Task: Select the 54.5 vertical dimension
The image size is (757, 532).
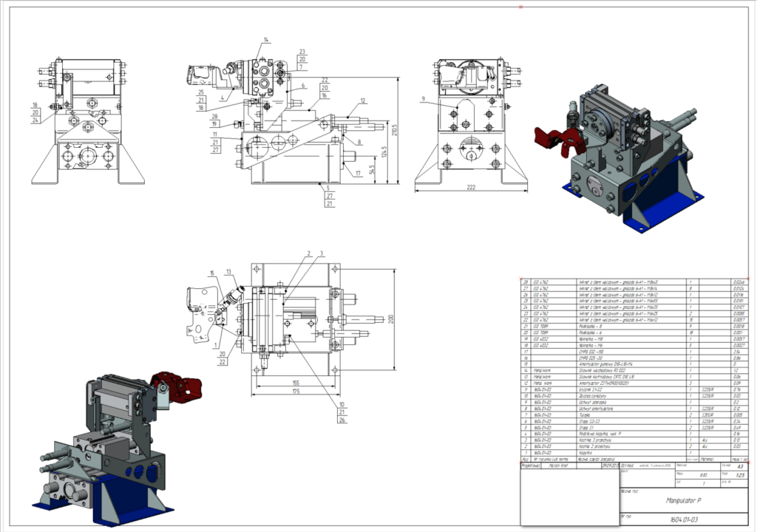Action: [x=371, y=170]
